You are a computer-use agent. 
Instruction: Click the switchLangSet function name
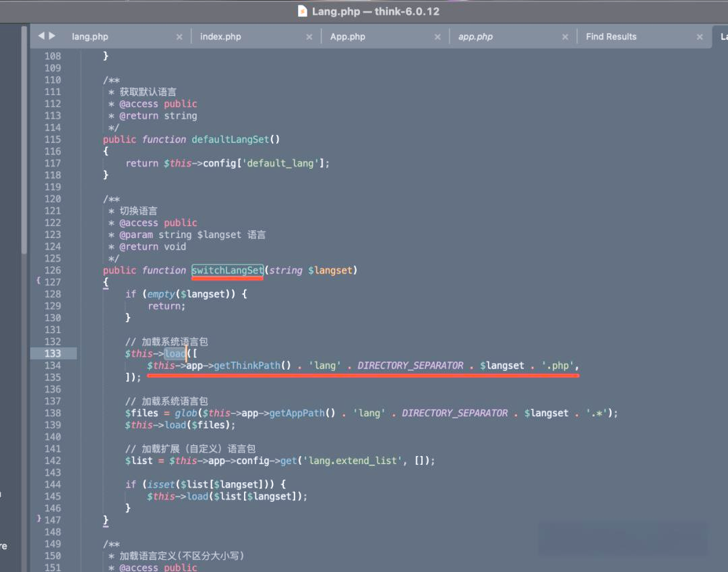[228, 270]
